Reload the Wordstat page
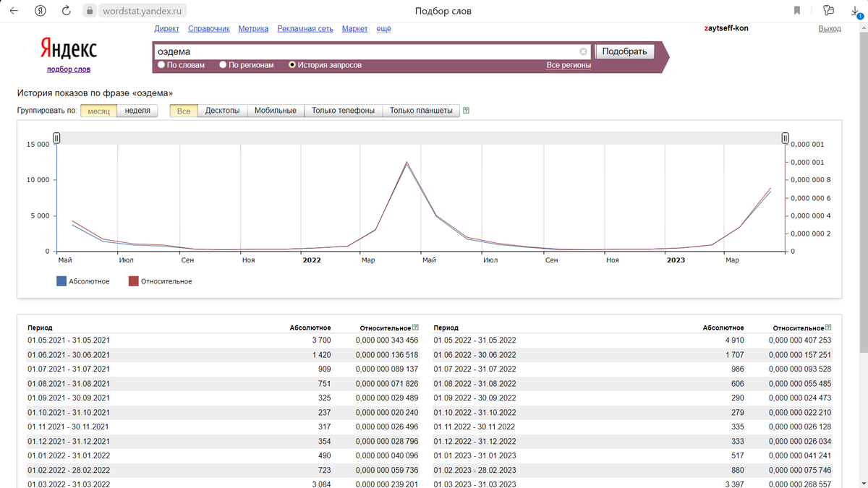The image size is (868, 488). pos(67,11)
